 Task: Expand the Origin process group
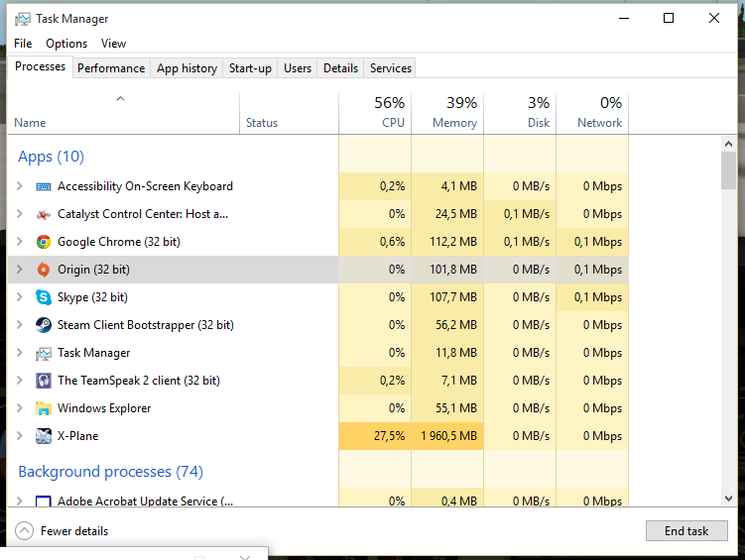coord(20,269)
